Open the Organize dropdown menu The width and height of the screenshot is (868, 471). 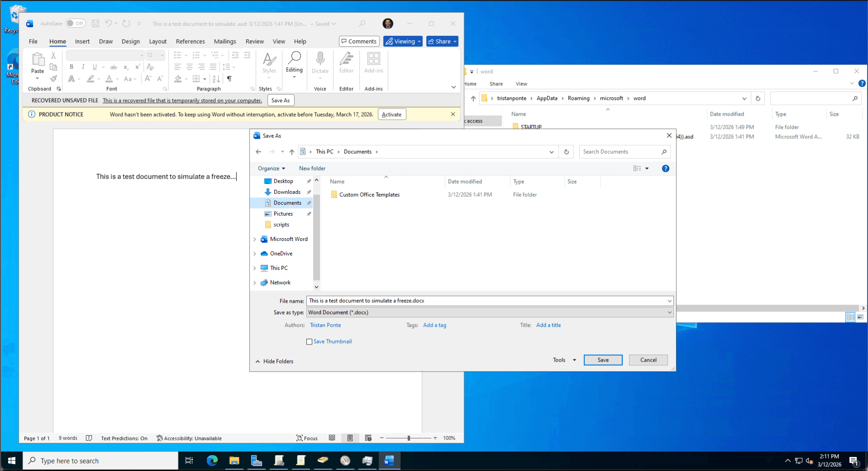tap(272, 169)
